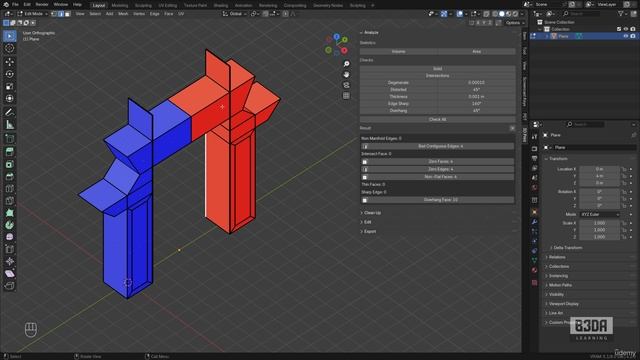
Task: Select the Annotate tool
Action: coord(9,112)
